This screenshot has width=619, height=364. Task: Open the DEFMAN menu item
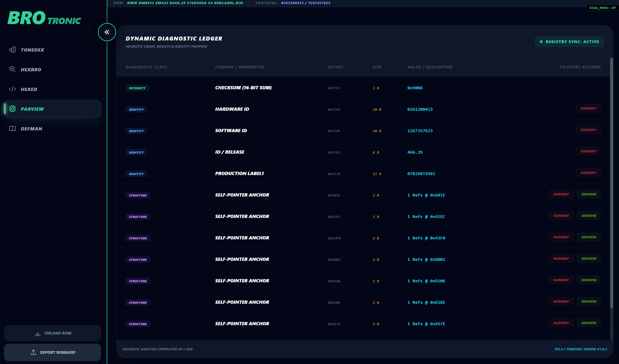point(31,129)
